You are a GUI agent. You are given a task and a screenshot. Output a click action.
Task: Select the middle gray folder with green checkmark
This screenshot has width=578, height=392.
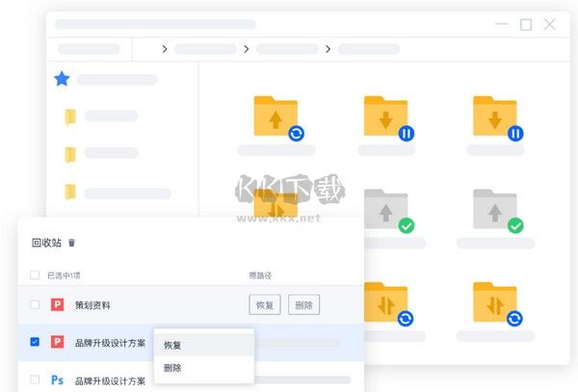pos(386,209)
